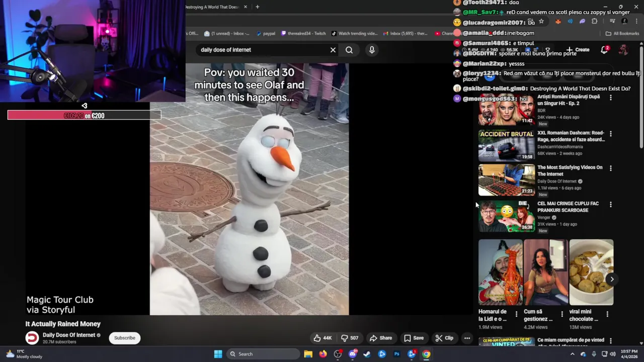Open Chrome Extensions puzzle menu
This screenshot has width=644, height=362.
595,21
